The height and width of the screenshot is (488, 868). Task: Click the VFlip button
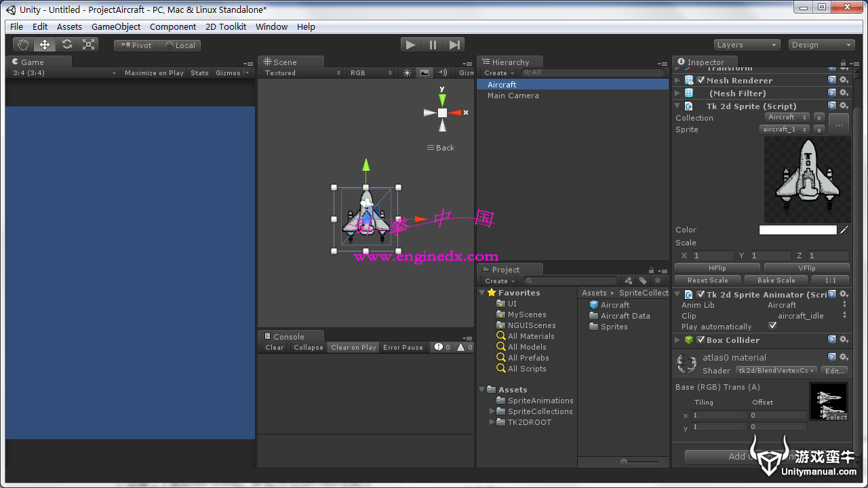click(x=807, y=268)
